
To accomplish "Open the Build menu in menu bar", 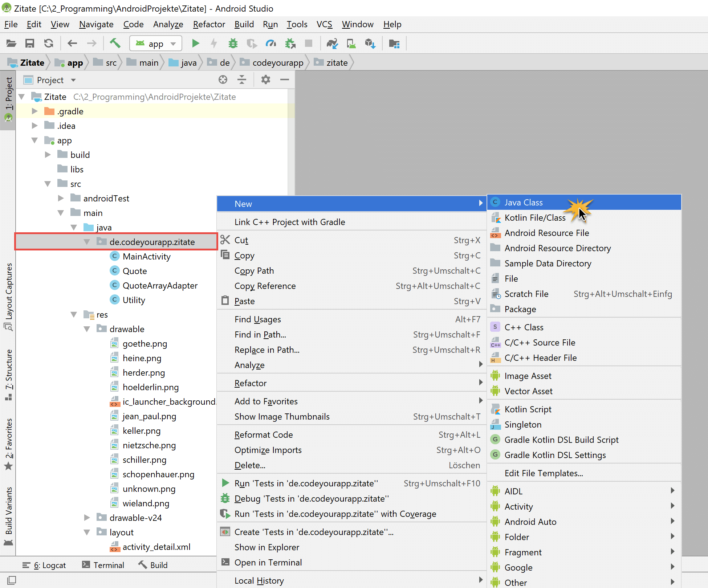I will click(x=244, y=24).
